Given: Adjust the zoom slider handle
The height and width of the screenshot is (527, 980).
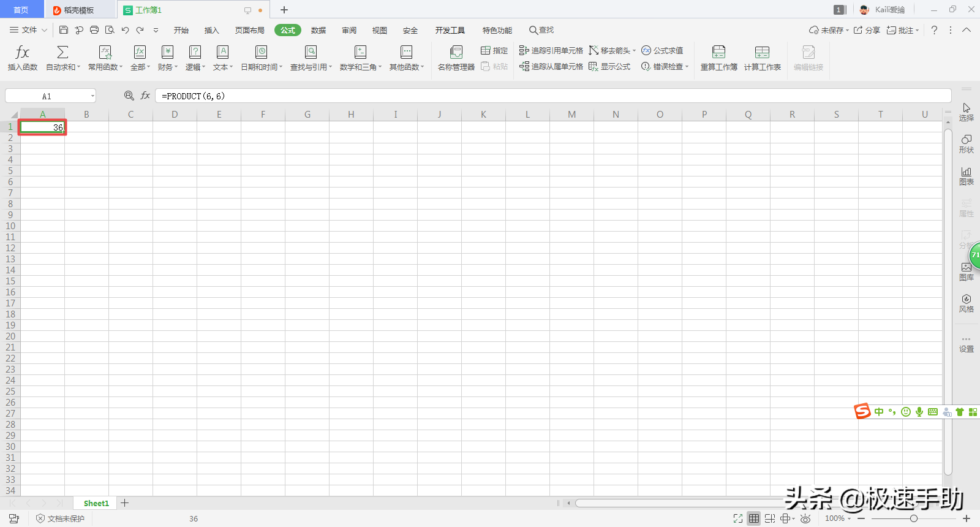Looking at the screenshot, I should tap(914, 518).
